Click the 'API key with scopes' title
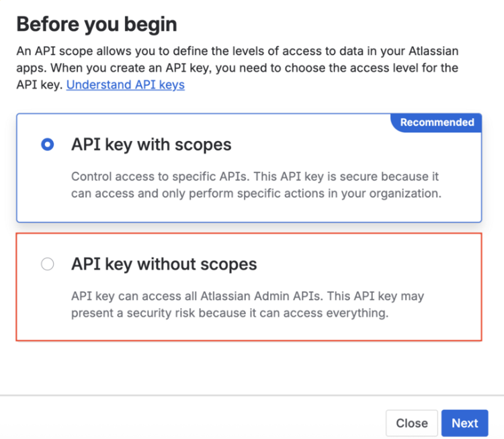Screen dimensions: 504x439 [151, 144]
